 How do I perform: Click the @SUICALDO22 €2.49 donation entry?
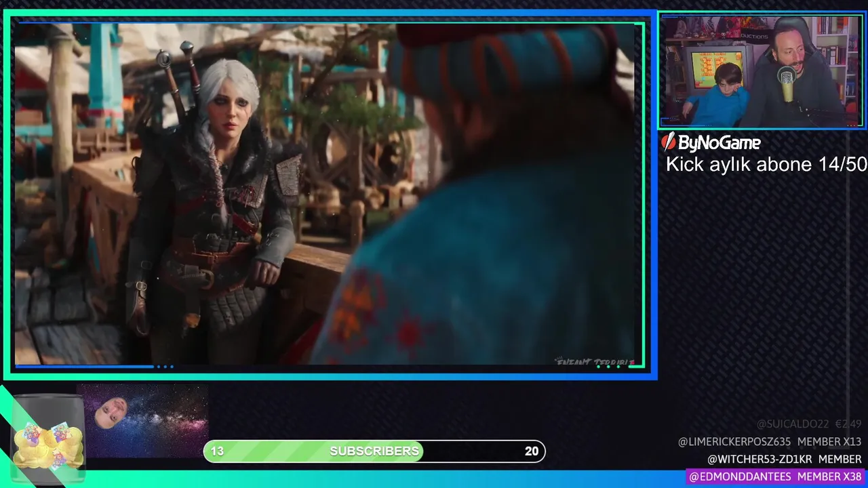tap(808, 424)
